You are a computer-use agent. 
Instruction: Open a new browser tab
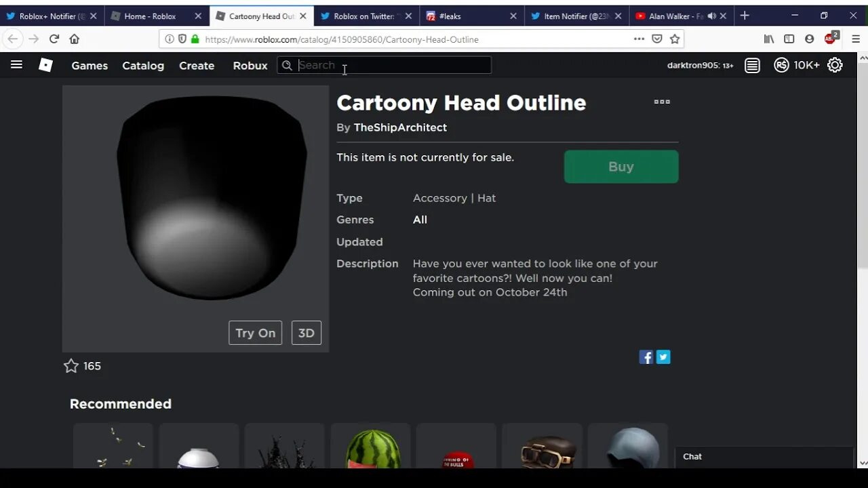(x=745, y=16)
